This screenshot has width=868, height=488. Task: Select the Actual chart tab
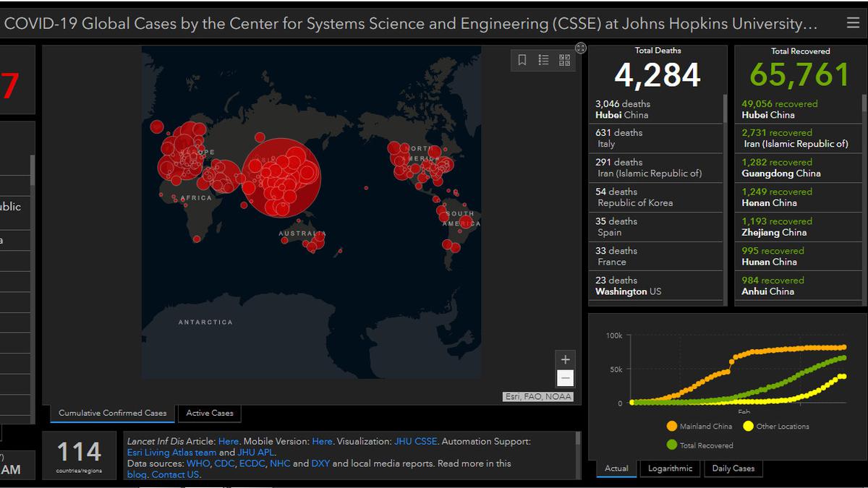616,468
